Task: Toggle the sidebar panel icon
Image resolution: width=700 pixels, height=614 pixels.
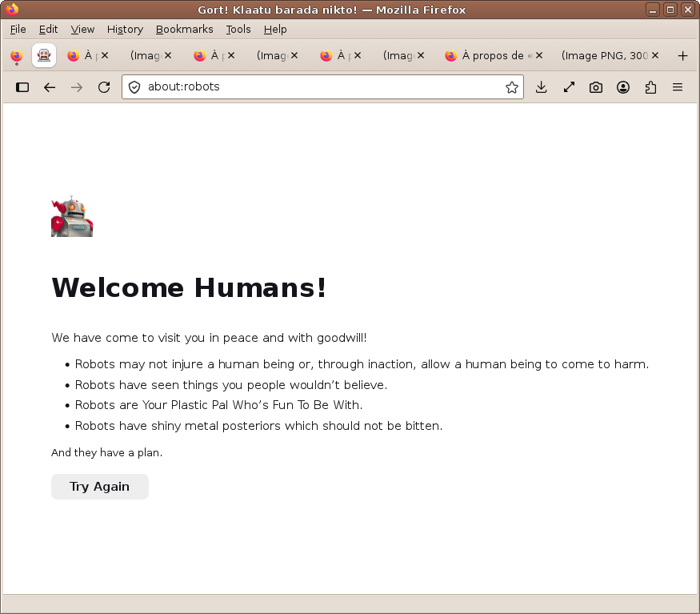Action: pos(22,87)
